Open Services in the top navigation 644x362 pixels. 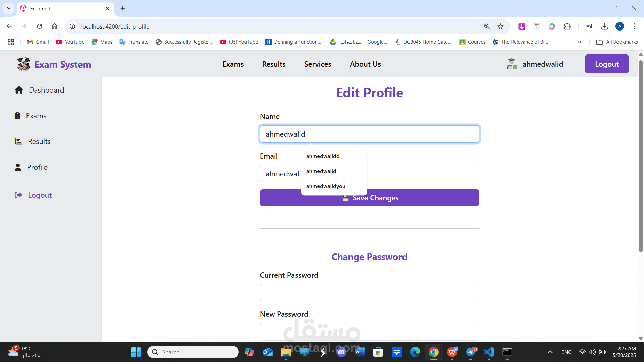(x=317, y=64)
